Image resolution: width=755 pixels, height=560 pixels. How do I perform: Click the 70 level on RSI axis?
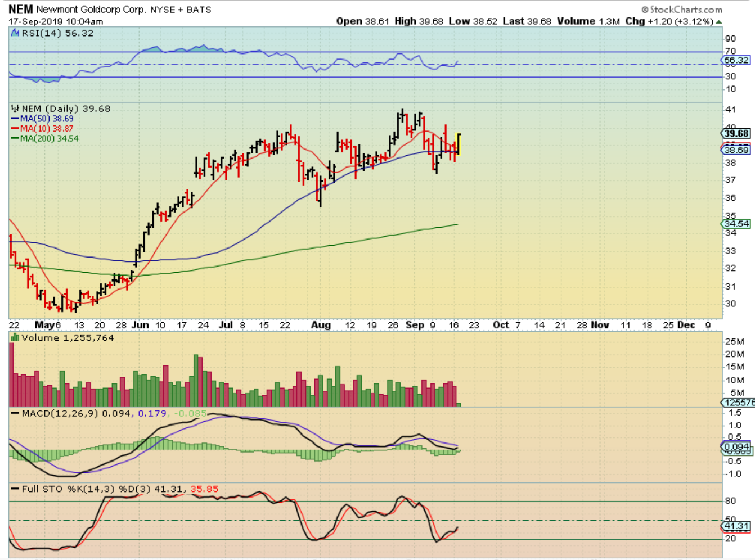click(730, 51)
